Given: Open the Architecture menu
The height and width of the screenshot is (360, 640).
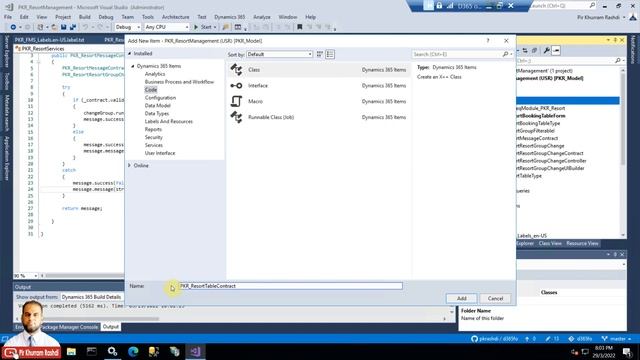Looking at the screenshot, I should (x=176, y=17).
